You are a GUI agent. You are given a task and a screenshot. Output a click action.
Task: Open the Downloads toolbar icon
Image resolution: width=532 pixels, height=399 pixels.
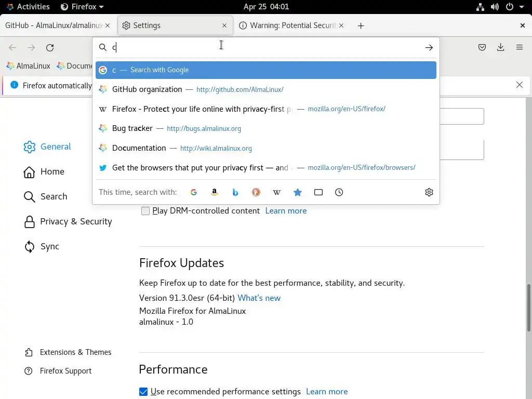[500, 47]
